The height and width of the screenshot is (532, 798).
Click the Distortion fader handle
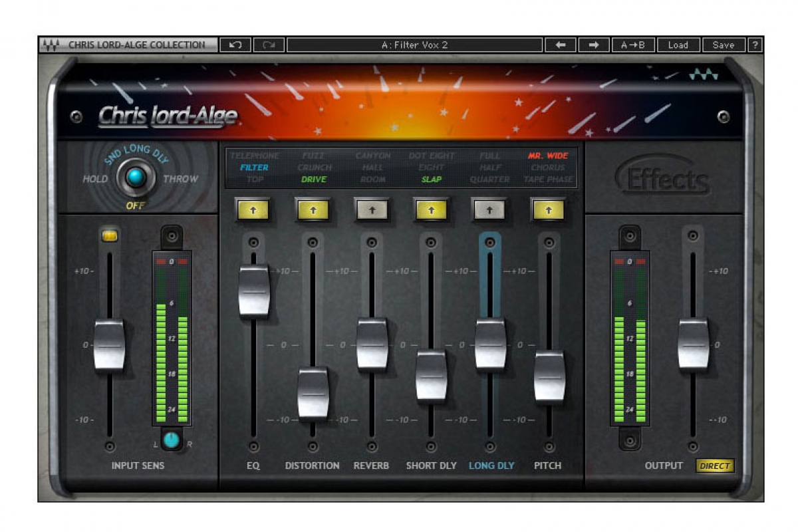(313, 393)
